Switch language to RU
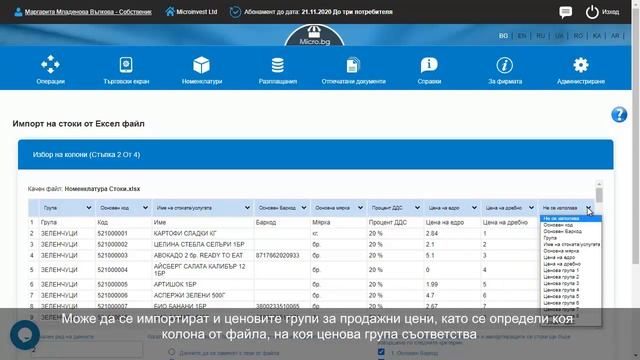This screenshot has width=640, height=360. [x=540, y=36]
